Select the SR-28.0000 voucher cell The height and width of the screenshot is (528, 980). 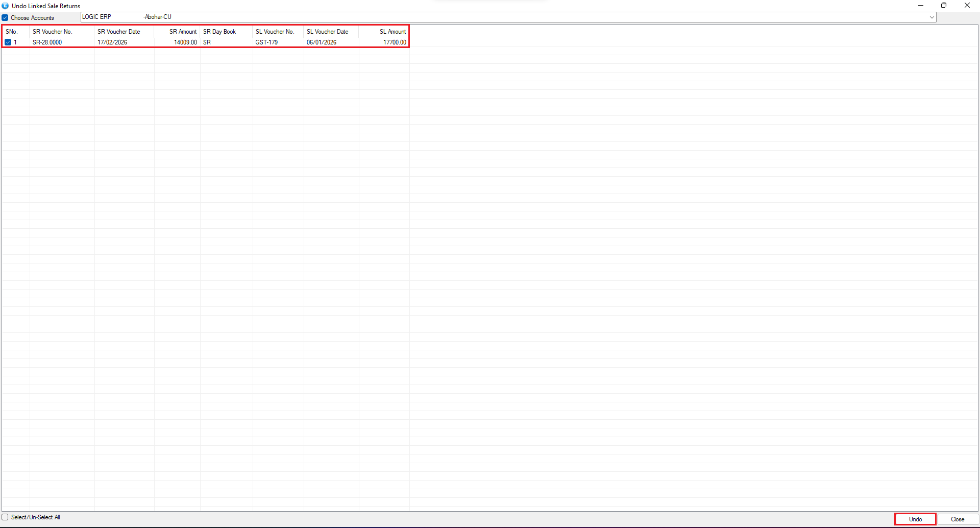pos(47,42)
